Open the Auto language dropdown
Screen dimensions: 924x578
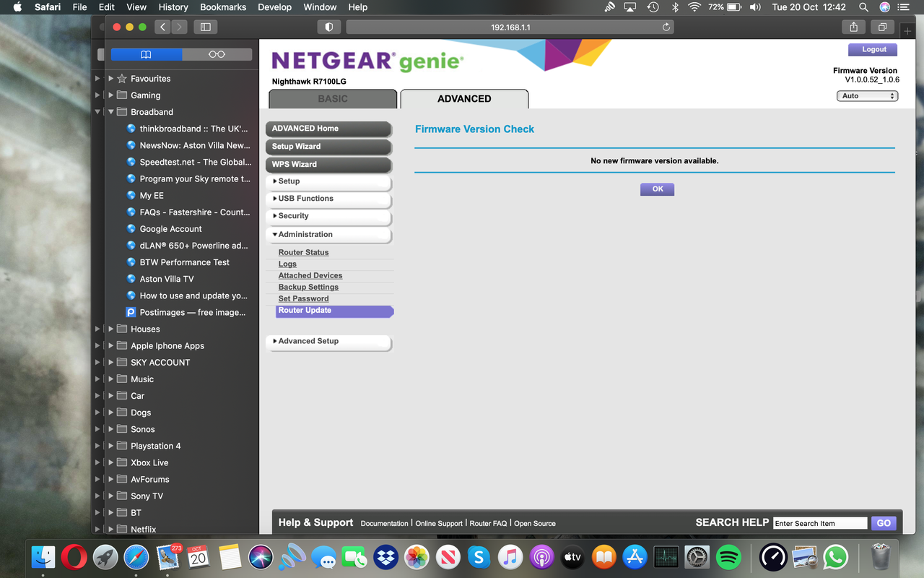[x=868, y=96]
